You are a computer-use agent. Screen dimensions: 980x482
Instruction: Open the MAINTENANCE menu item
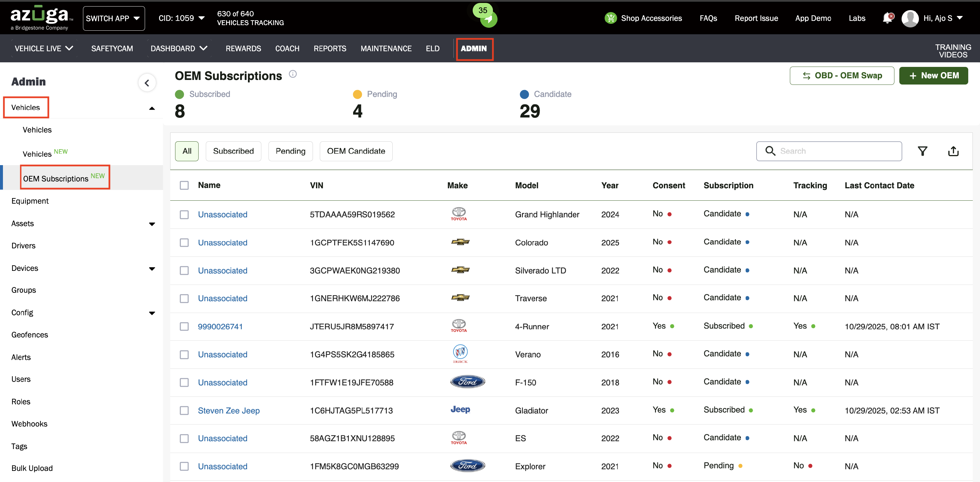coord(386,49)
